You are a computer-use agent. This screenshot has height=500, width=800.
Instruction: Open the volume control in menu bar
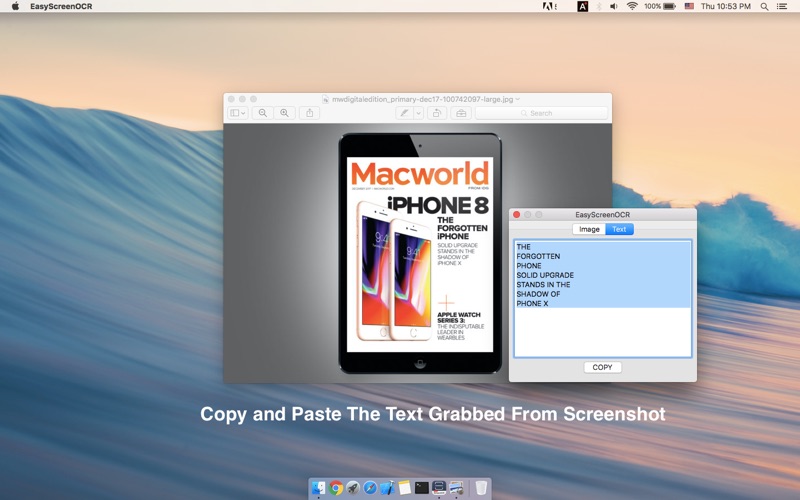click(614, 6)
